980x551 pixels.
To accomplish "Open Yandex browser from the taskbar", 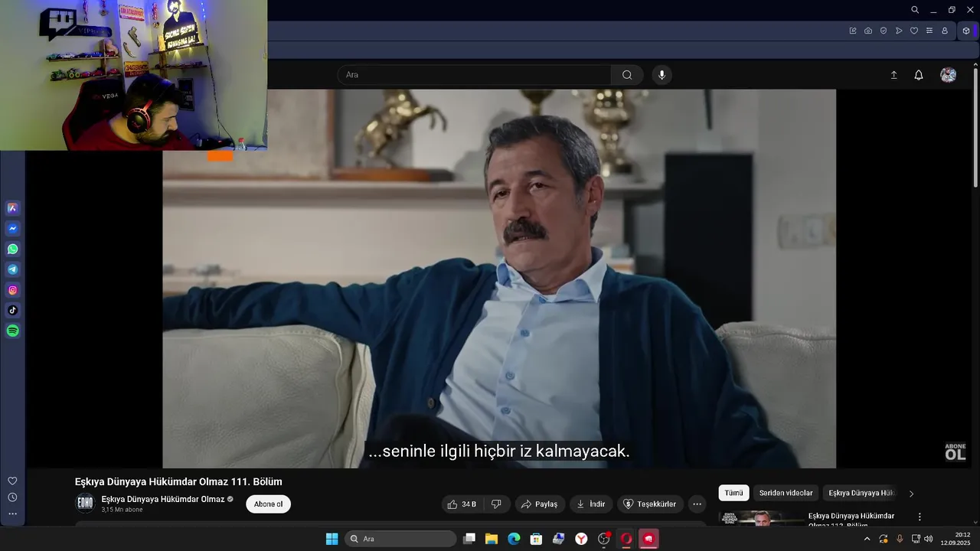I will pos(581,539).
